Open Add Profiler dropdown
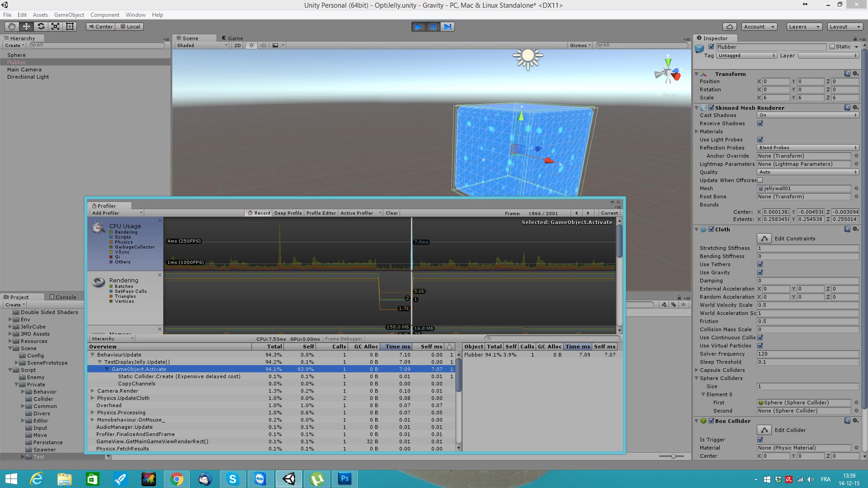Image resolution: width=868 pixels, height=488 pixels. coord(117,213)
